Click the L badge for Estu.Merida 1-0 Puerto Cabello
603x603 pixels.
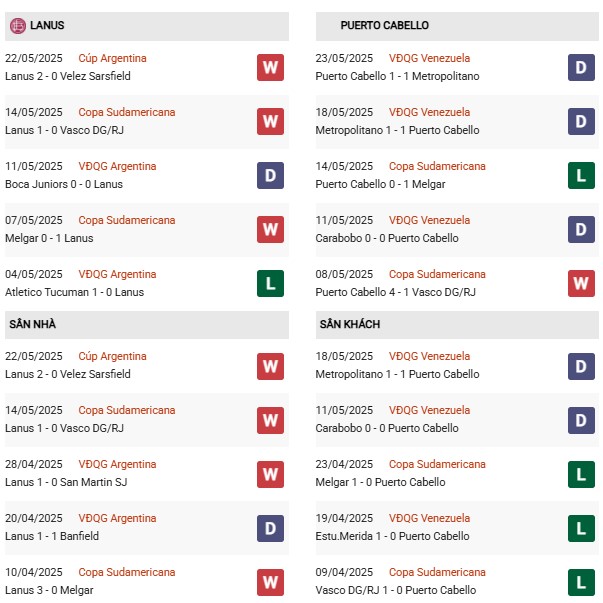(581, 527)
